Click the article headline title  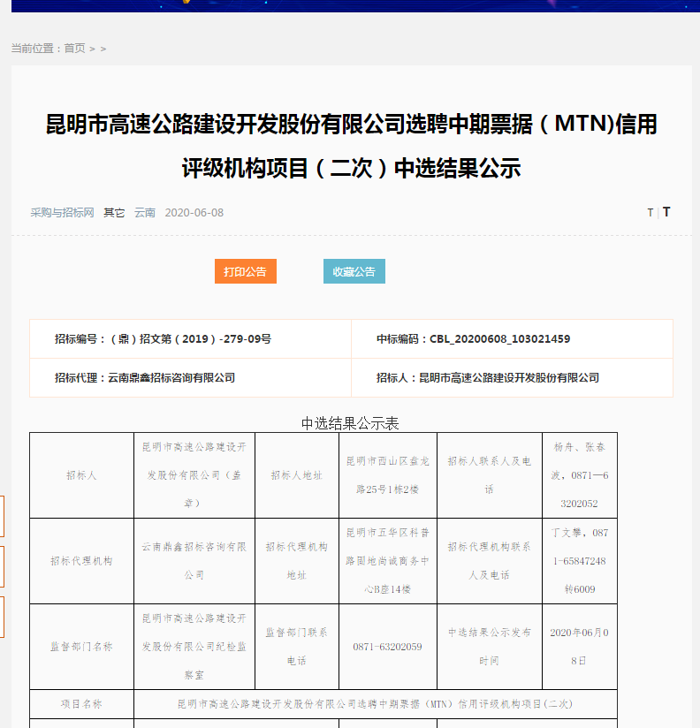351,146
